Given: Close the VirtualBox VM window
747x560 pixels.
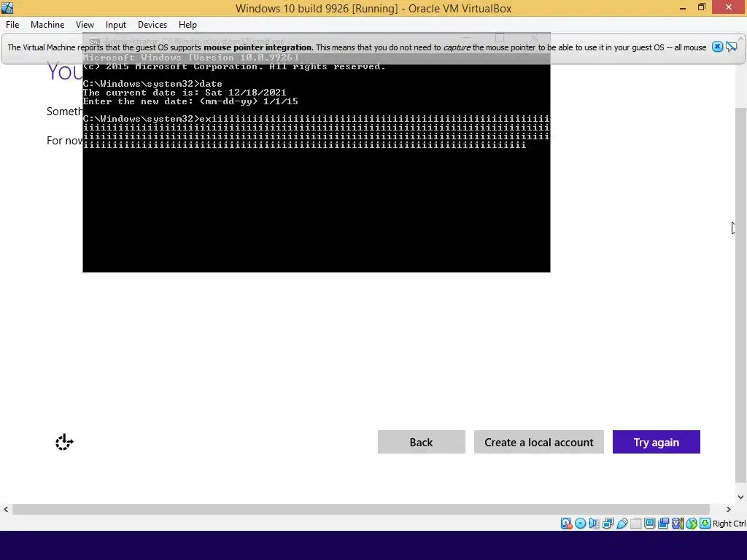Looking at the screenshot, I should point(729,7).
